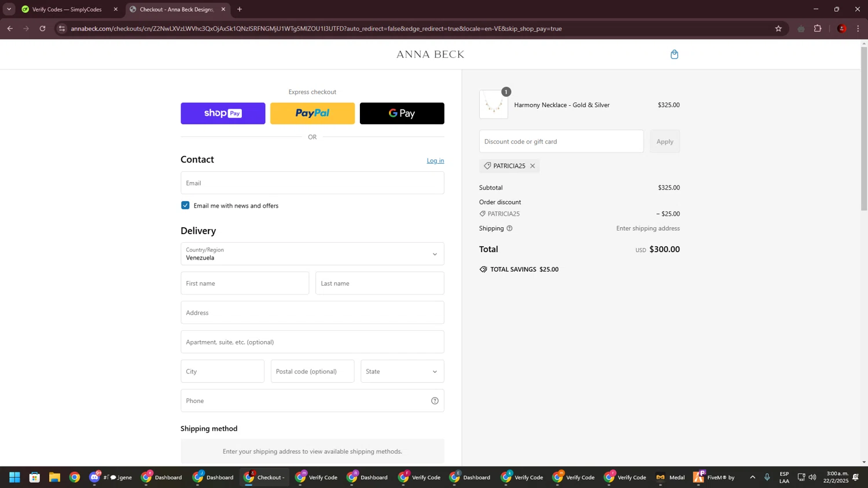The height and width of the screenshot is (488, 868).
Task: Open the shopping bag icon in header
Action: 674,54
